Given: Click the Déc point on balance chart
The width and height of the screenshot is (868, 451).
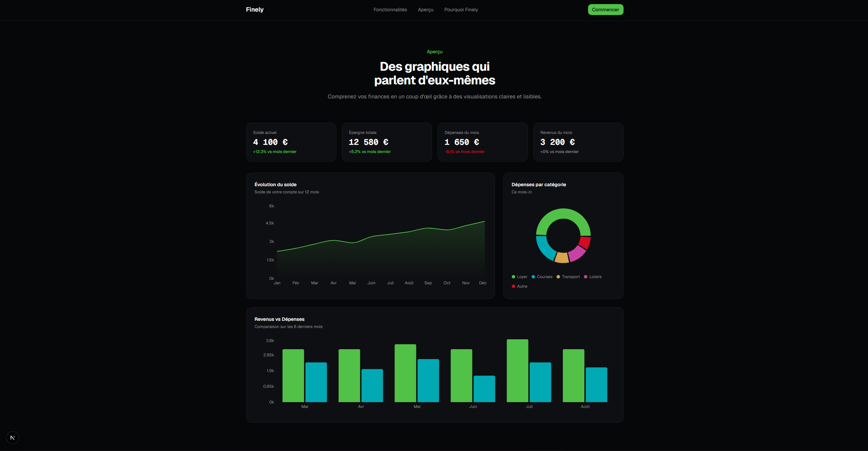Looking at the screenshot, I should pyautogui.click(x=484, y=221).
